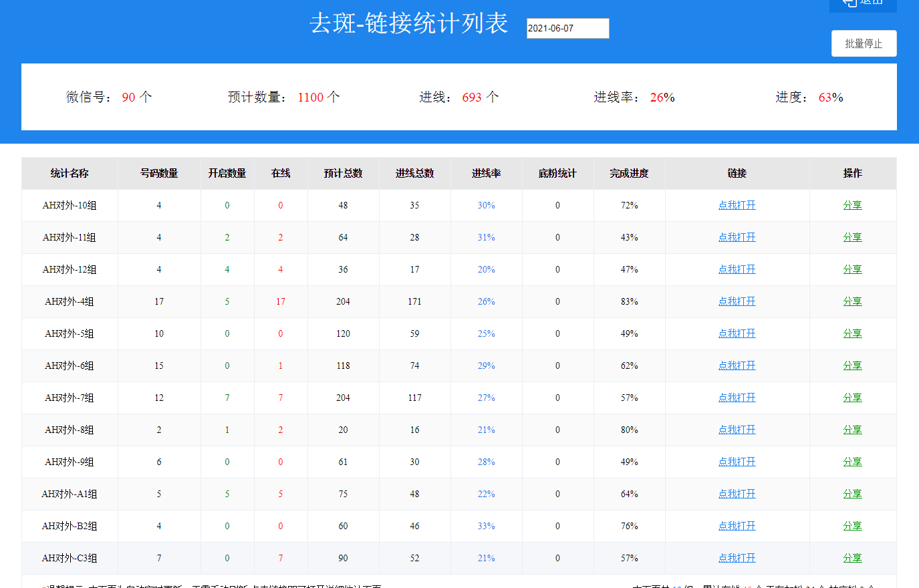Image resolution: width=919 pixels, height=588 pixels.
Task: Share AH对外-8组 via 分享 link
Action: coord(852,430)
